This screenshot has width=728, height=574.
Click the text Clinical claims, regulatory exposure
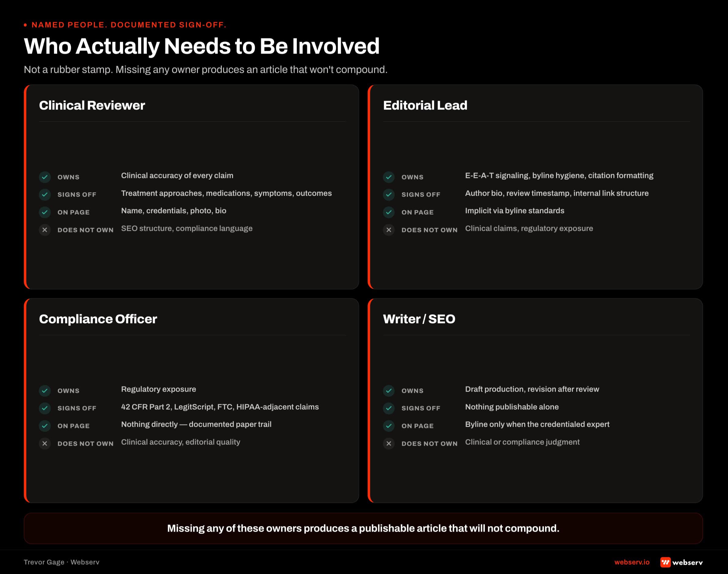[x=529, y=229]
